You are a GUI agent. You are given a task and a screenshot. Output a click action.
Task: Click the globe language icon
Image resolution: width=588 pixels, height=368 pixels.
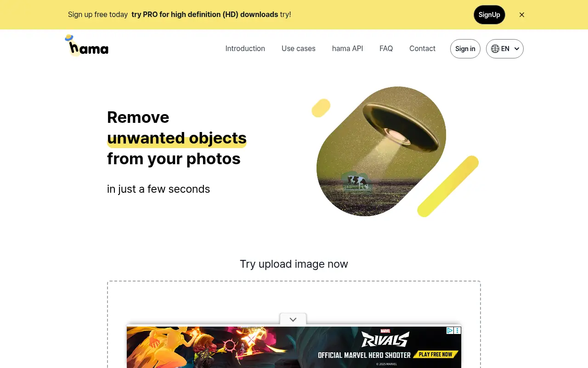click(x=495, y=49)
